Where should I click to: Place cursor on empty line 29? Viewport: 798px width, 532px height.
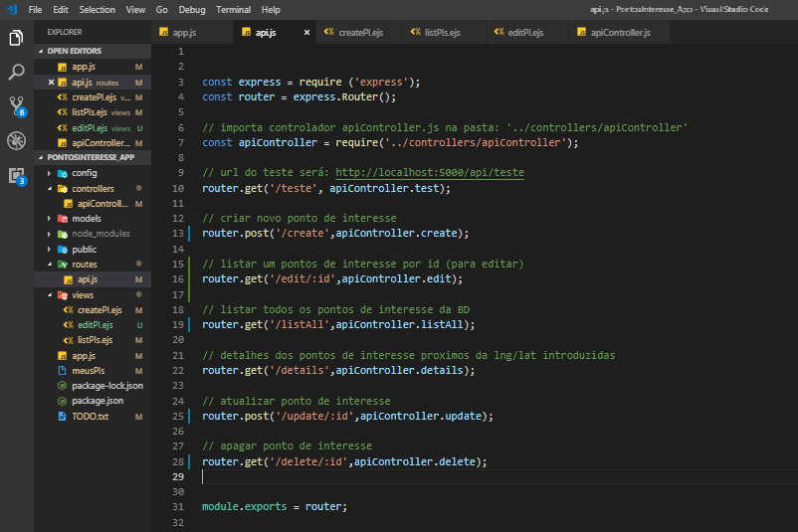click(x=398, y=477)
